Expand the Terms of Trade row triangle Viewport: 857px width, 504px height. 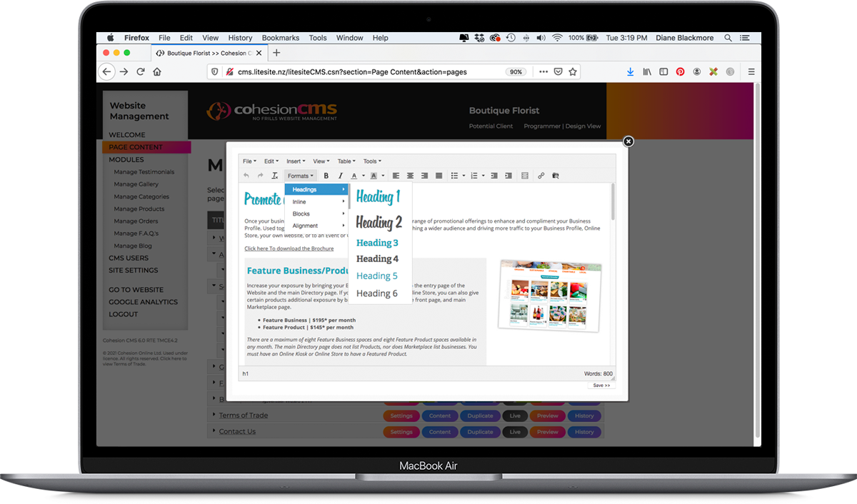pos(214,415)
